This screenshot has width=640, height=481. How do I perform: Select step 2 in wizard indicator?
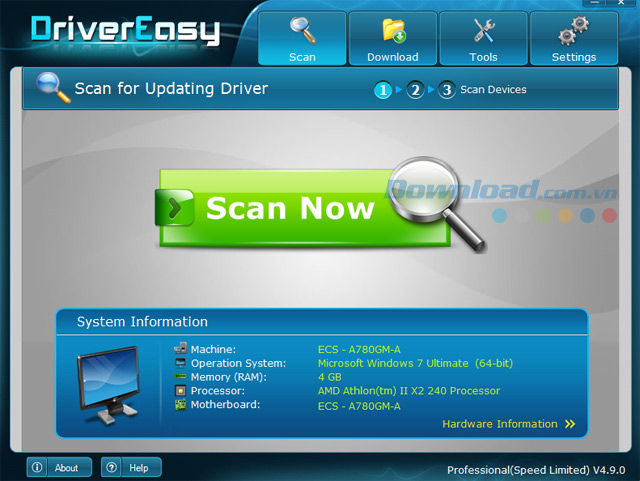pyautogui.click(x=415, y=90)
